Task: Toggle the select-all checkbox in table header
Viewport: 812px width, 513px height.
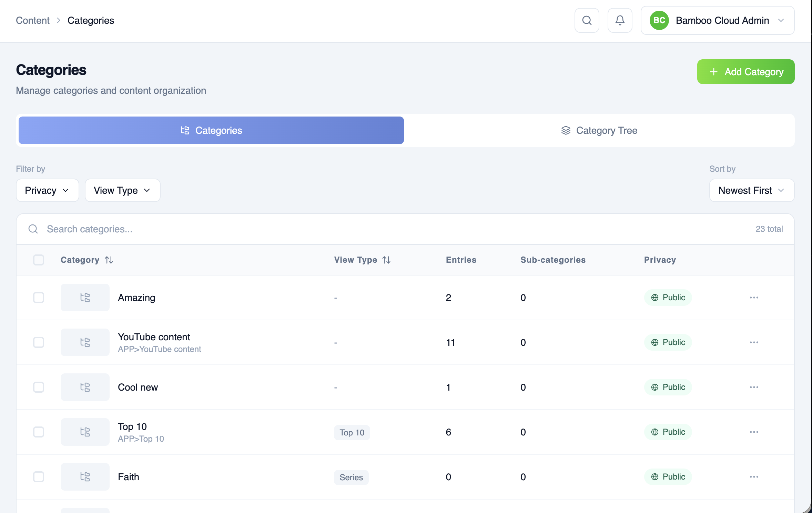Action: 39,260
